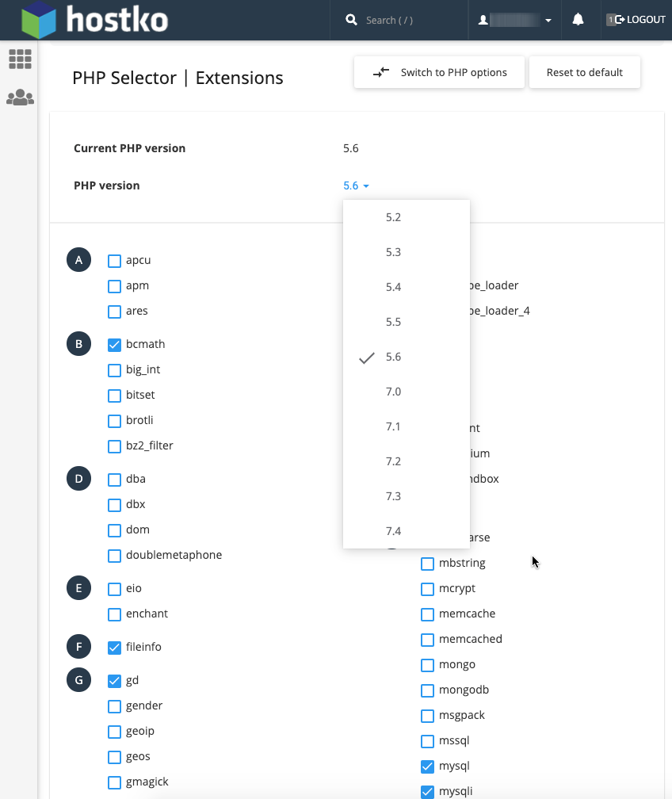The width and height of the screenshot is (672, 799).
Task: Enable the mbstring extension
Action: click(427, 564)
